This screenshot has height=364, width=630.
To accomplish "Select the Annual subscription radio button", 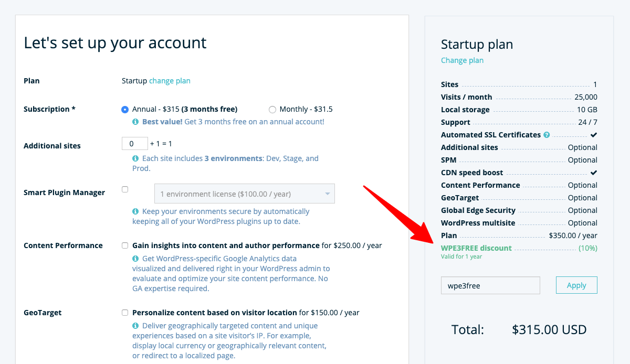I will click(x=125, y=109).
